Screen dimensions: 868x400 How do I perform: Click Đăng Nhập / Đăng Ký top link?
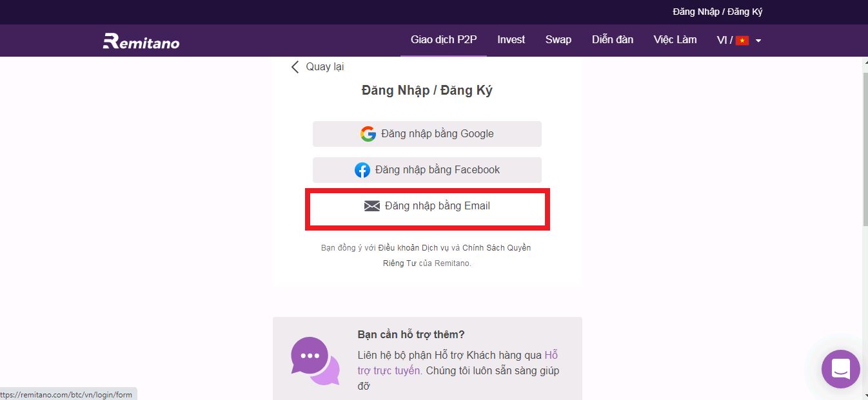click(717, 12)
